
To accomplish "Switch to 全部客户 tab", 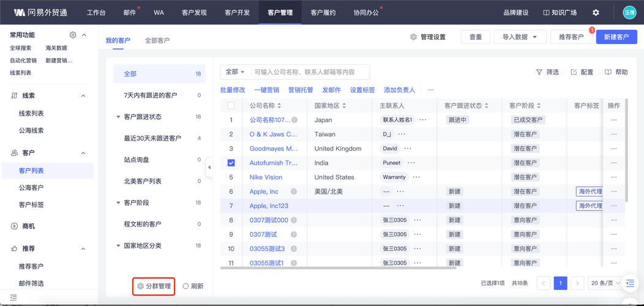I will (x=157, y=40).
